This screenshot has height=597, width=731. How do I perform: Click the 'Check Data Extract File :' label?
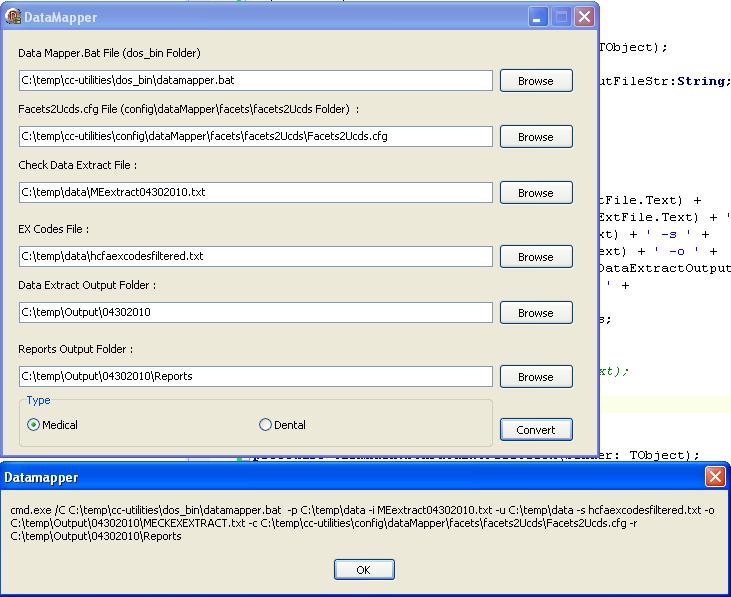tap(77, 165)
